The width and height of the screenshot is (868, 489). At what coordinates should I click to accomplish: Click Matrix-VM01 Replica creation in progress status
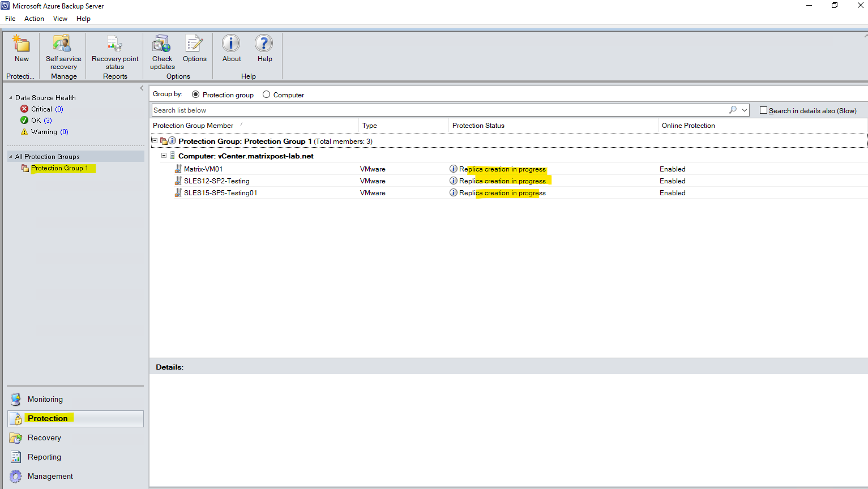click(x=503, y=169)
